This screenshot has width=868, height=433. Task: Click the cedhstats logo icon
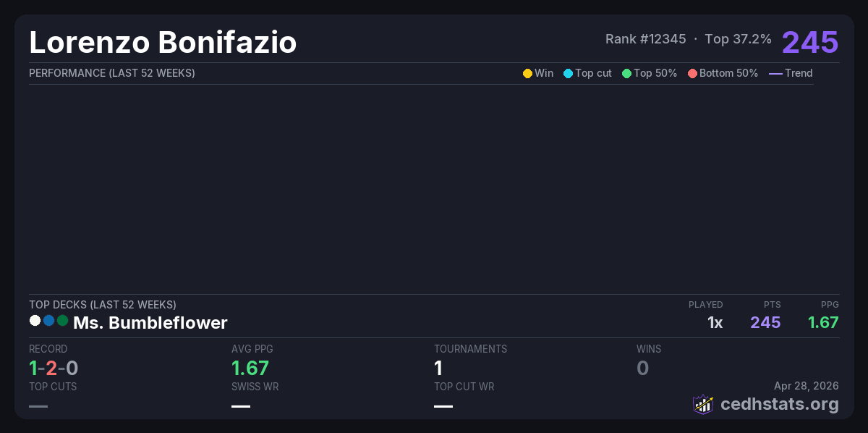coord(703,404)
